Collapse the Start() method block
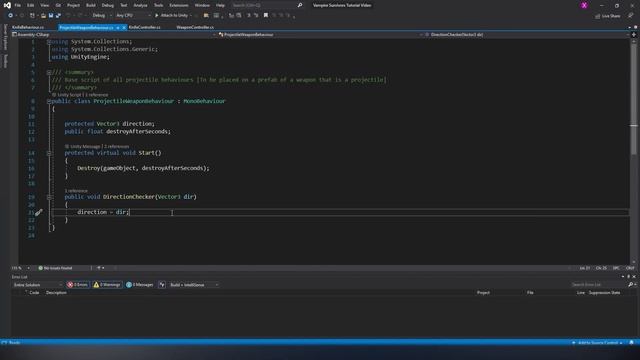Screen dimensions: 640x360 (x=49, y=153)
